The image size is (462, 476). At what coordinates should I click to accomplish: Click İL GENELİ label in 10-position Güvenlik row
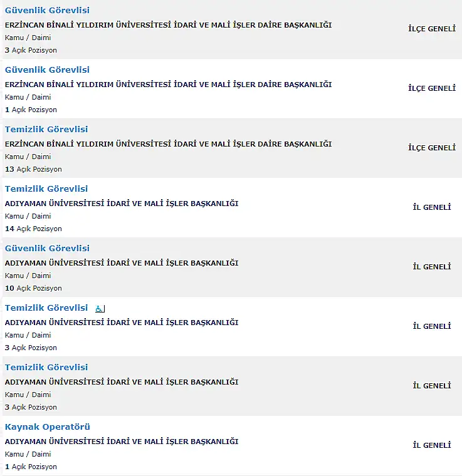point(432,267)
